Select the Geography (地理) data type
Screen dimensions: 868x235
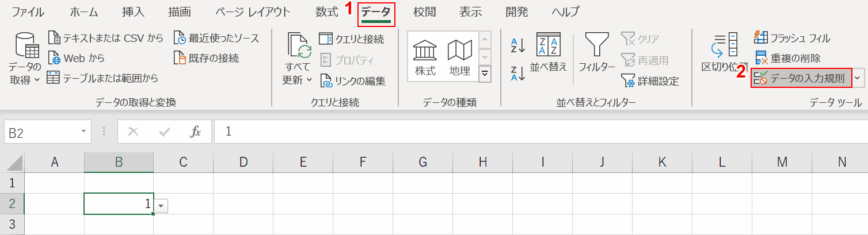coord(459,57)
